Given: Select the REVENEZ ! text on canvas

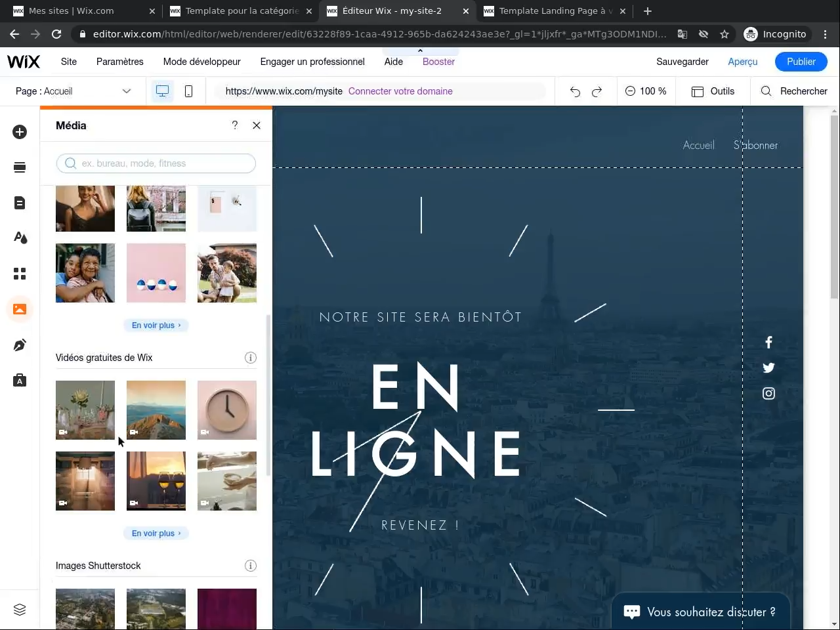Looking at the screenshot, I should pyautogui.click(x=420, y=525).
